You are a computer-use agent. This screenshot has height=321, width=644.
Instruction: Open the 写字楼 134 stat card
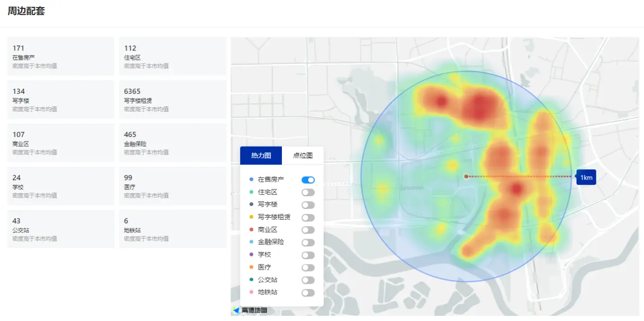pos(61,99)
